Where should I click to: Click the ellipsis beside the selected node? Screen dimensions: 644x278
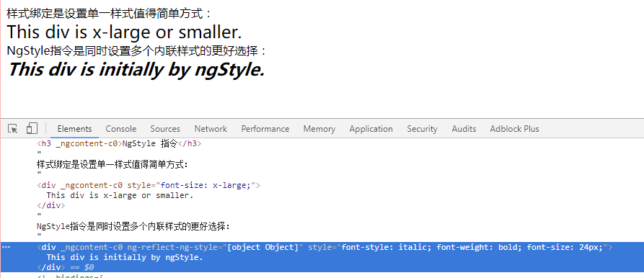(6, 247)
